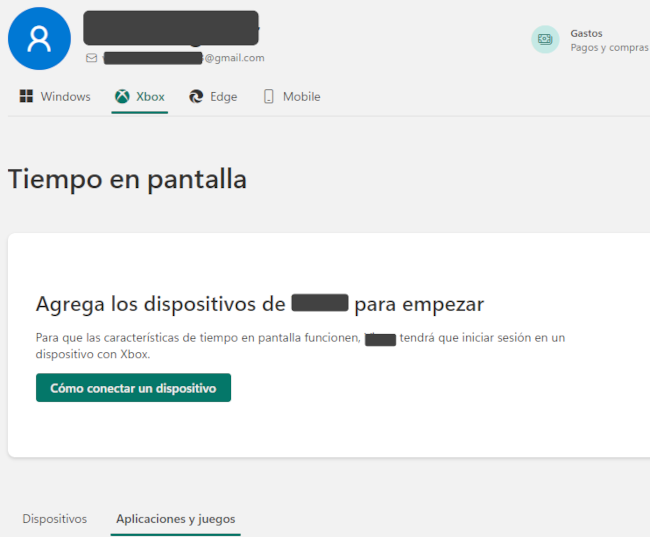
Task: Open the Gastos money icon
Action: click(x=545, y=39)
